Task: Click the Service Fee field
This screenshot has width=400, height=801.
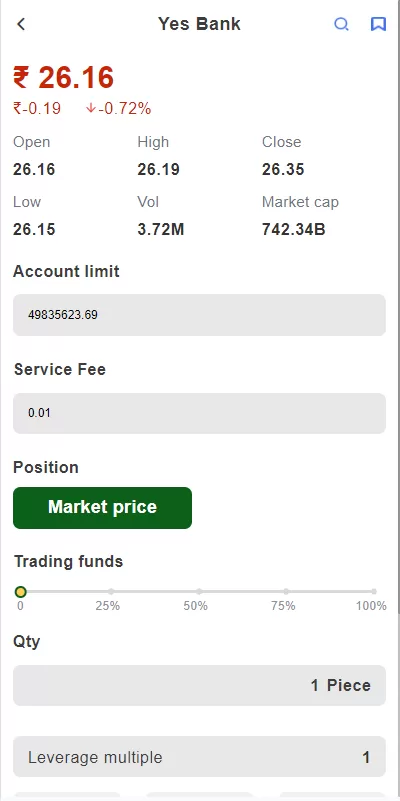Action: point(199,413)
